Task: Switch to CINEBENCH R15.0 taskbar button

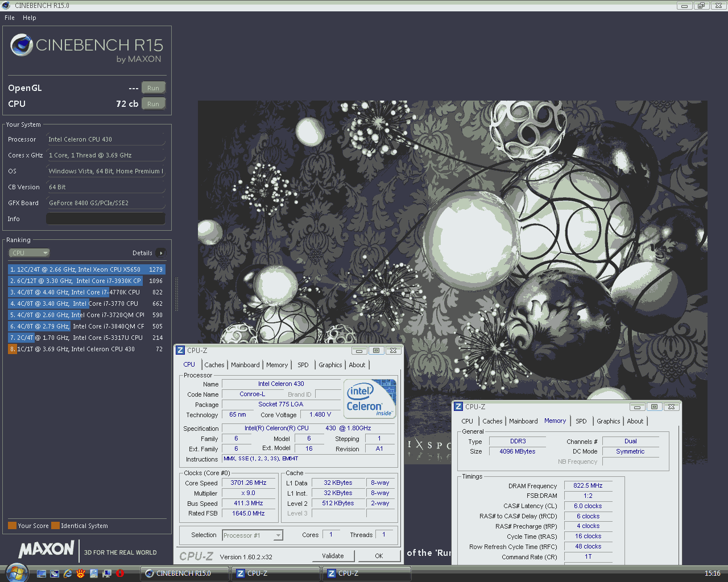Action: pyautogui.click(x=184, y=573)
